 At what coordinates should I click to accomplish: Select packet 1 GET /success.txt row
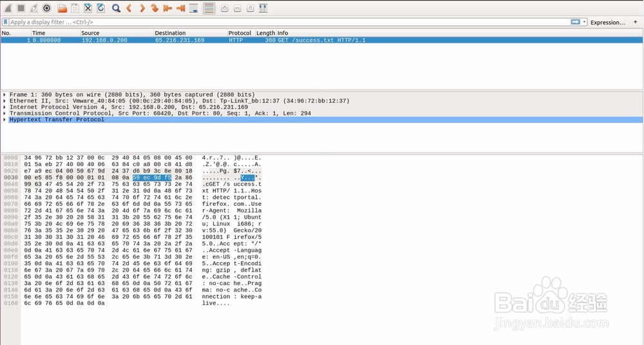pyautogui.click(x=321, y=41)
